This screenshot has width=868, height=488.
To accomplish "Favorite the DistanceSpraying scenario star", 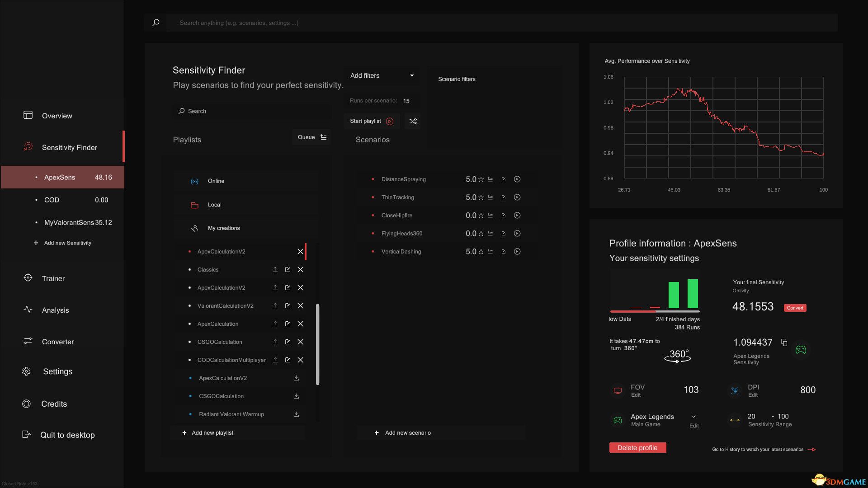I will pos(481,179).
